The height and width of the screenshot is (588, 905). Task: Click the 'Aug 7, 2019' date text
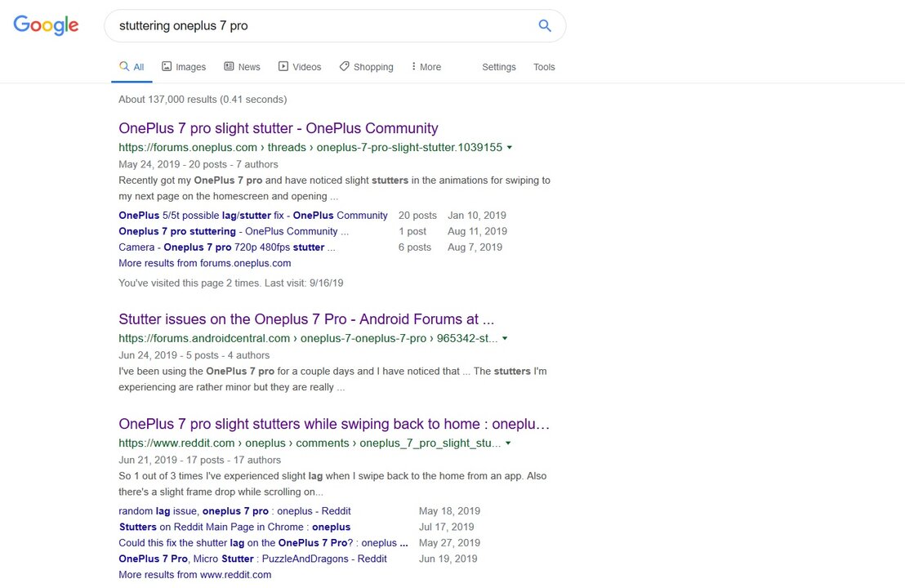475,247
